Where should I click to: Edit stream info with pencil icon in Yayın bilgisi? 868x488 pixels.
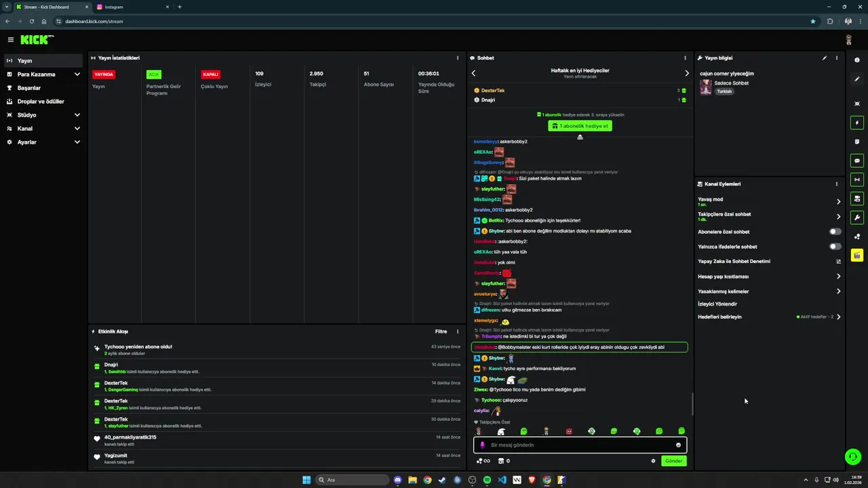coord(825,58)
